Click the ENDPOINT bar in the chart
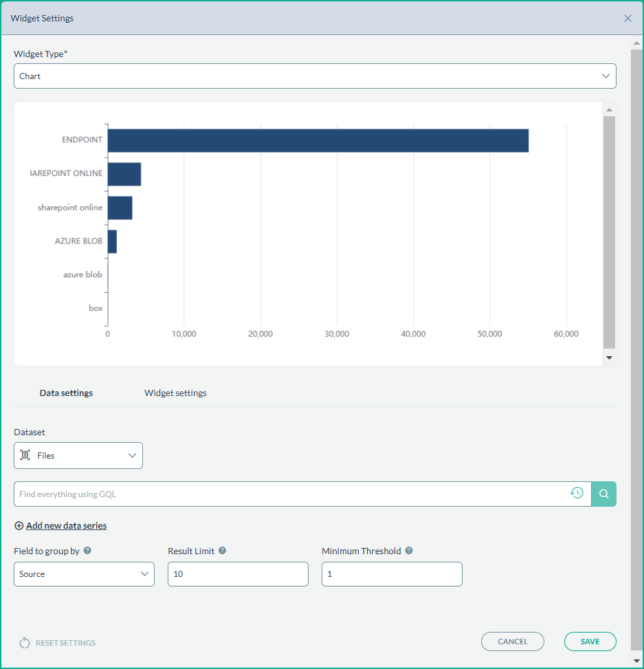This screenshot has height=669, width=644. 318,140
